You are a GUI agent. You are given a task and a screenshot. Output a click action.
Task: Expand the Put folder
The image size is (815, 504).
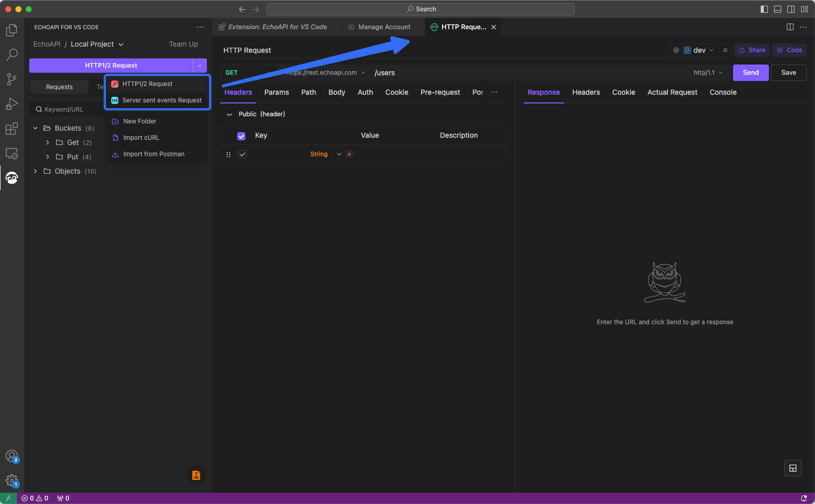tap(48, 157)
